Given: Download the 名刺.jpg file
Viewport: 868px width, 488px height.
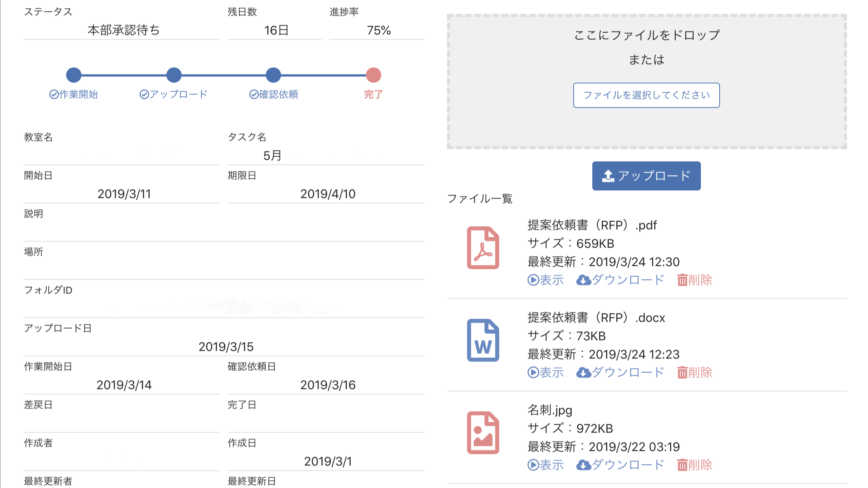Looking at the screenshot, I should pyautogui.click(x=620, y=465).
